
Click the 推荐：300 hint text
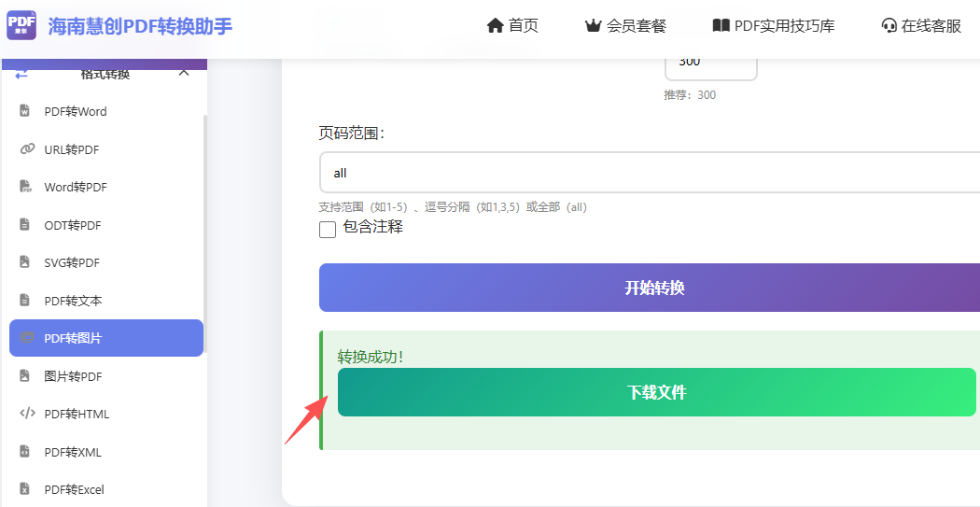point(690,95)
